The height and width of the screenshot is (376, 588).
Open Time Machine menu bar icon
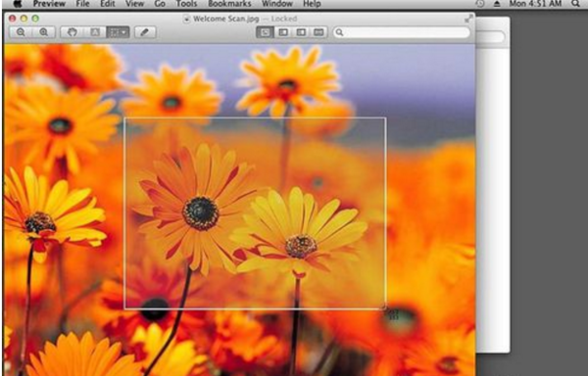coord(479,4)
